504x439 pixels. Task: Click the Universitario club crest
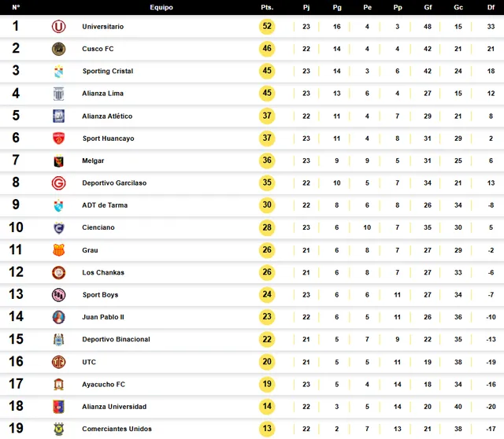pos(58,26)
